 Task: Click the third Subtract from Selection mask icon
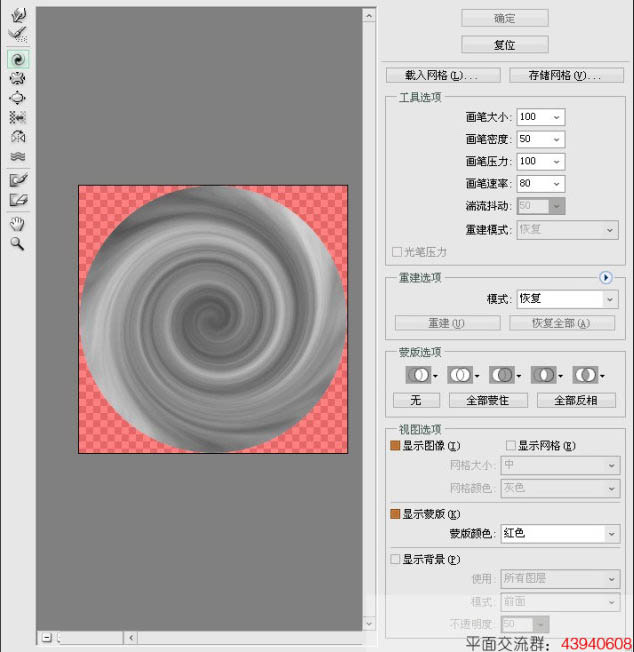502,375
